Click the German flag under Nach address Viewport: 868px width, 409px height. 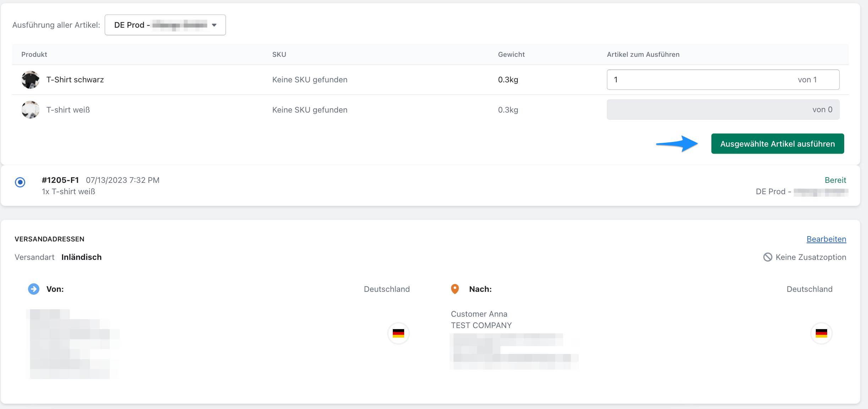point(821,333)
